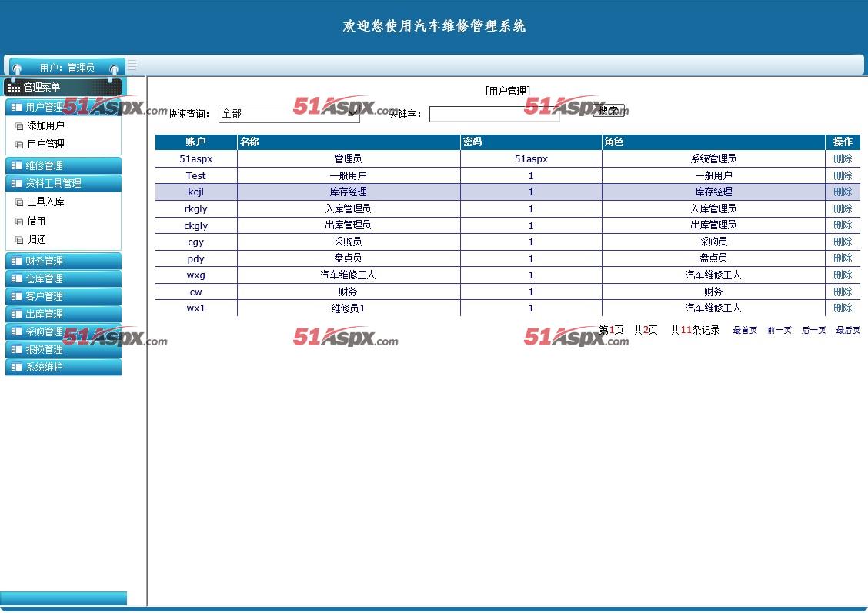
Task: Delete the ckgly account row
Action: point(843,225)
